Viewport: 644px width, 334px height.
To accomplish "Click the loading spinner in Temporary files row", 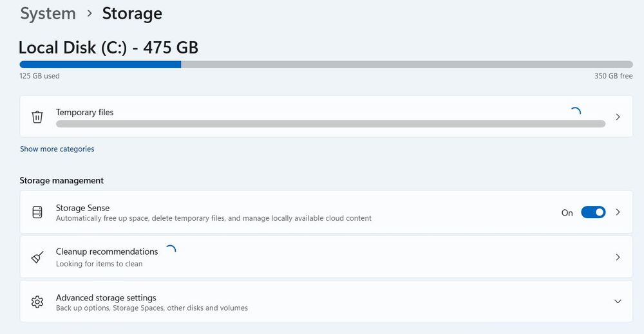I will [576, 112].
